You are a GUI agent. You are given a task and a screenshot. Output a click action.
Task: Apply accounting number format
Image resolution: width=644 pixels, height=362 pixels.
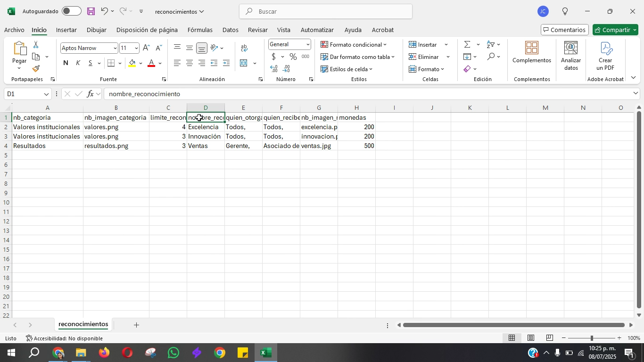click(273, 57)
